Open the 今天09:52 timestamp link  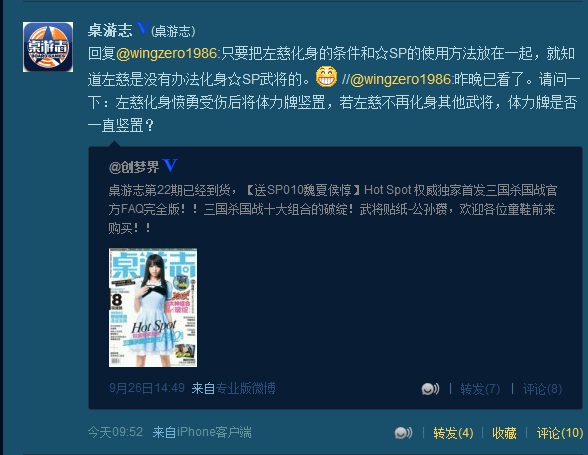[x=115, y=432]
